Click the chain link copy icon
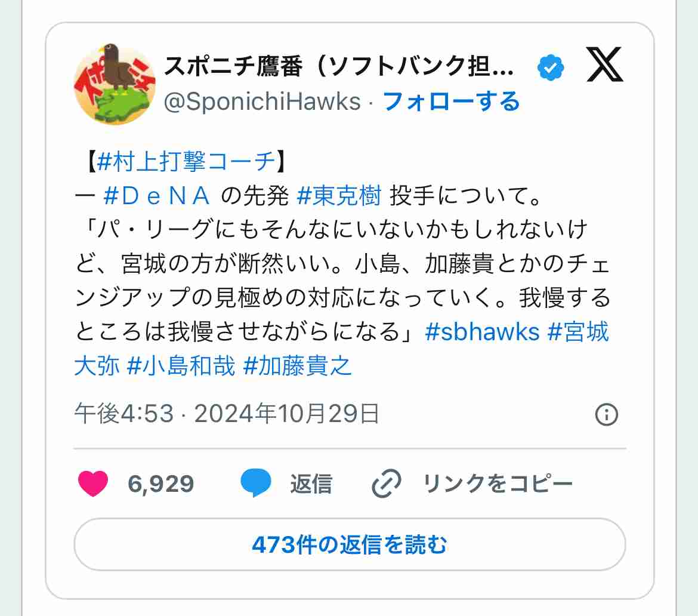698x616 pixels. point(386,483)
